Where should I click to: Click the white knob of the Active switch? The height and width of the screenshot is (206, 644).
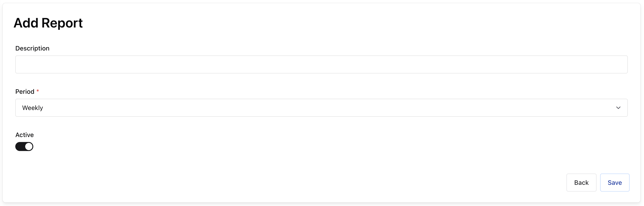[29, 146]
